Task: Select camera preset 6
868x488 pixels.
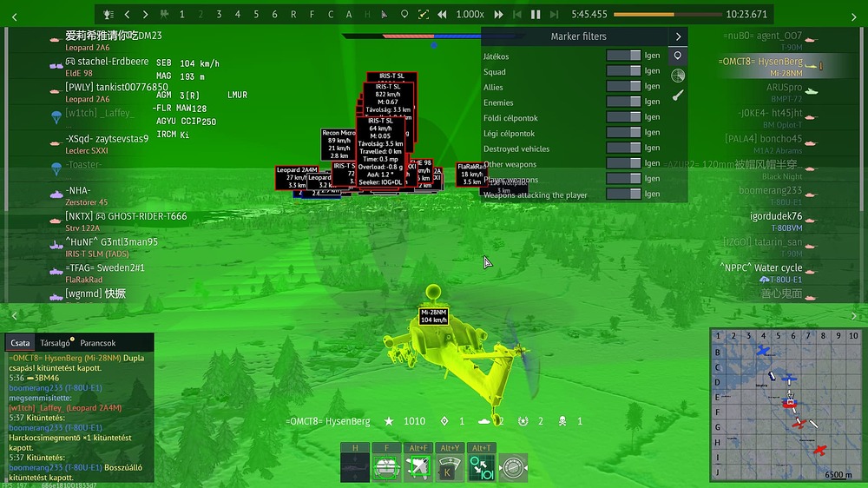Action: 274,15
